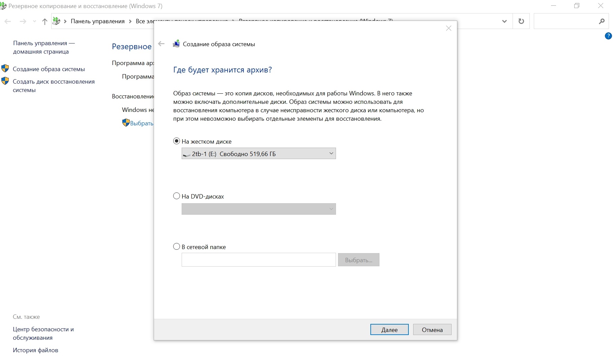Screen dimensions: 613x364
Task: Open recent locations dropdown arrow
Action: coord(34,21)
